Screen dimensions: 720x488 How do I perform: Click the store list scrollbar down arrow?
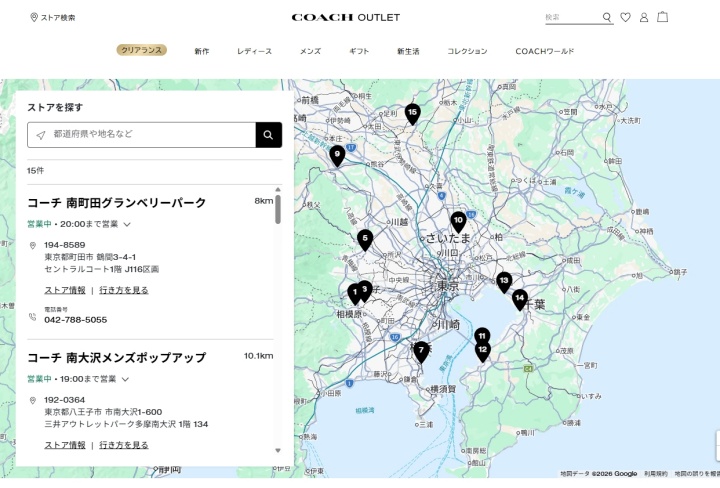(278, 451)
